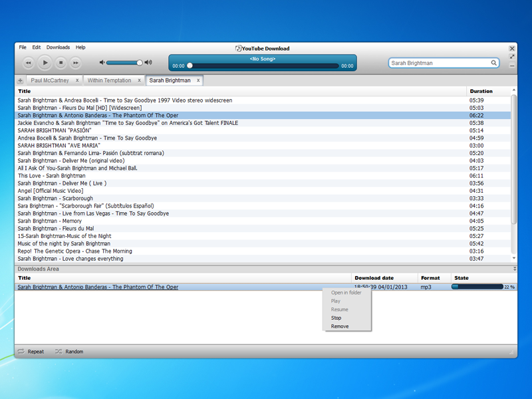Select 'Angel [Official Music Video]' row
This screenshot has height=399, width=532.
click(x=263, y=191)
